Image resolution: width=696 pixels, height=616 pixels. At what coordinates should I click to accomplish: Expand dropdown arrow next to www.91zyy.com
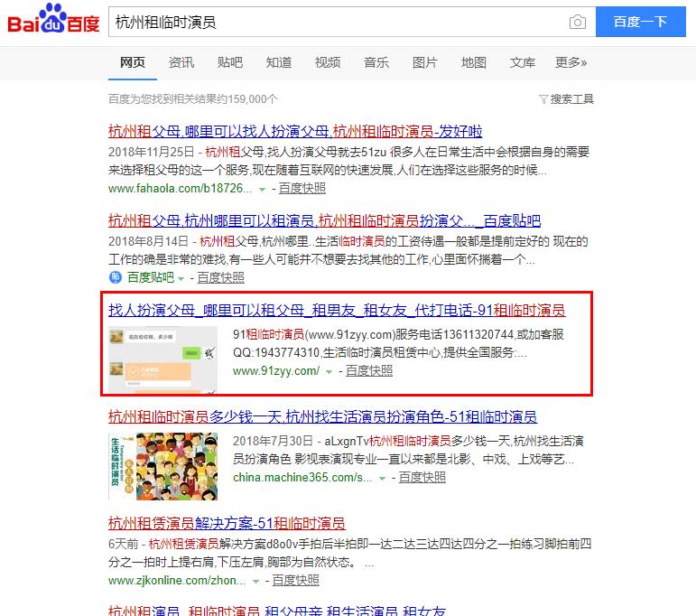pyautogui.click(x=329, y=372)
